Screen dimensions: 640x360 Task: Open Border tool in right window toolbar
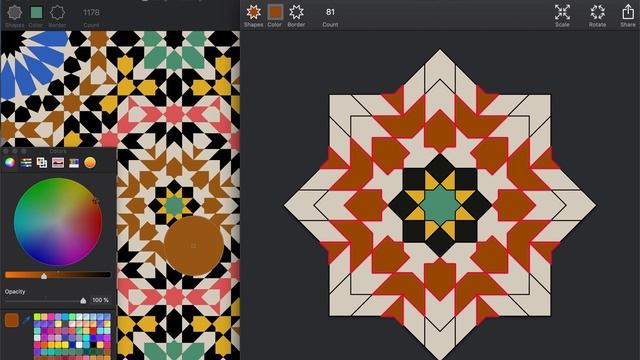click(296, 12)
